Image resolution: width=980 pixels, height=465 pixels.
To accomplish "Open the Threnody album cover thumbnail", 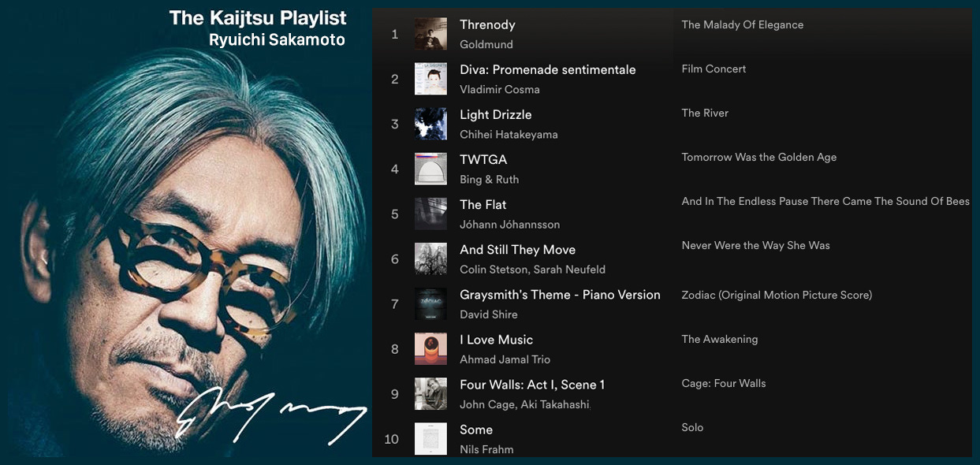I will [430, 34].
